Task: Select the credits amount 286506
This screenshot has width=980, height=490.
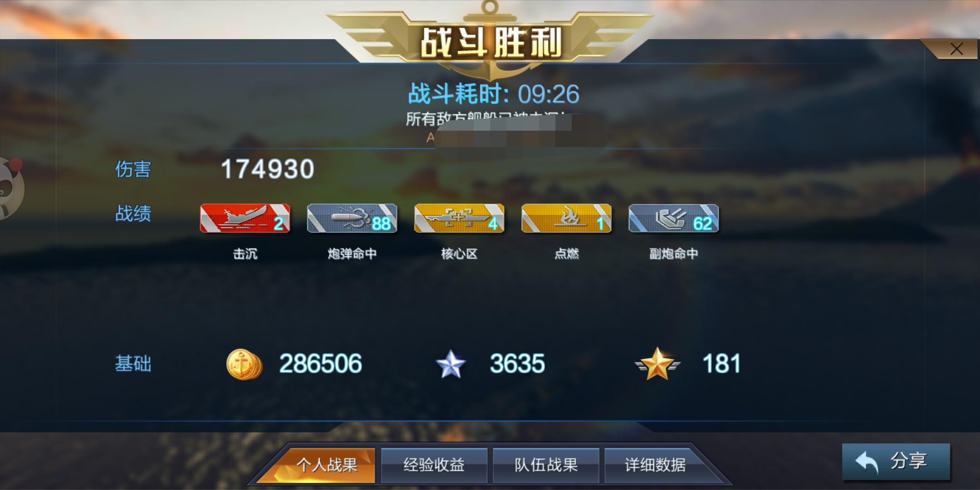Action: (320, 364)
